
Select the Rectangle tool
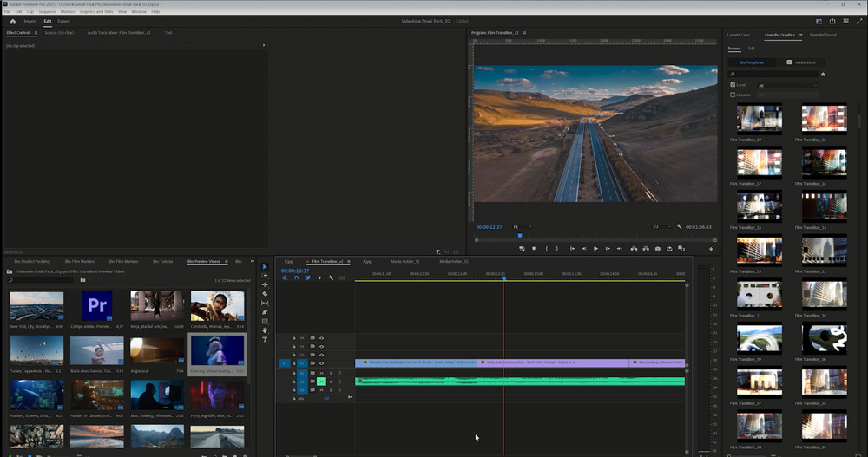coord(265,322)
